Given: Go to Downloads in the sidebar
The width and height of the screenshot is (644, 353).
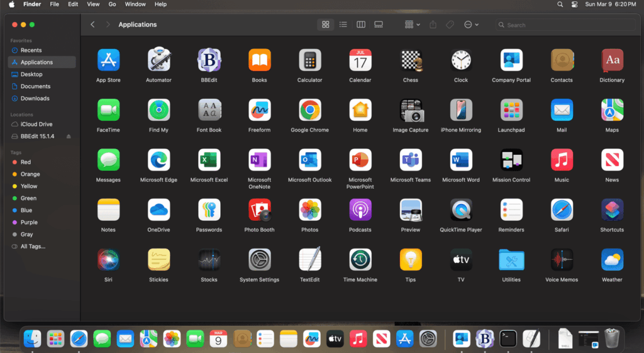Looking at the screenshot, I should click(35, 98).
